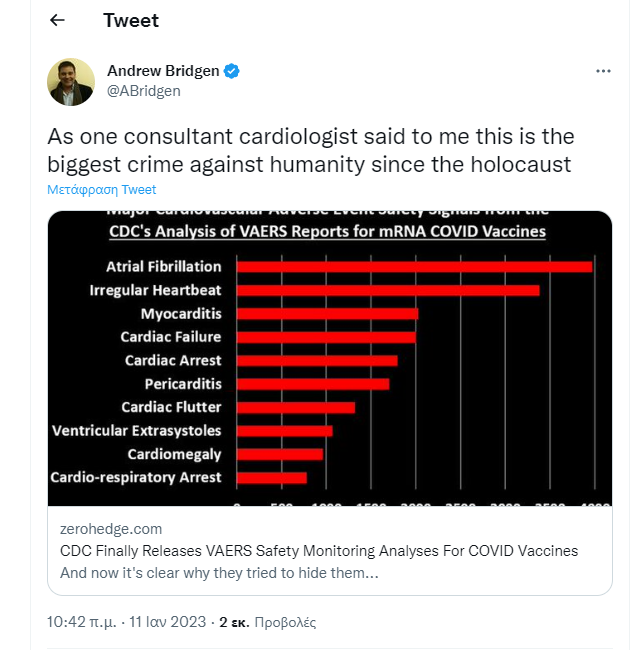Click the 11 Ιαν 2023 date
Image resolution: width=631 pixels, height=650 pixels.
click(167, 622)
